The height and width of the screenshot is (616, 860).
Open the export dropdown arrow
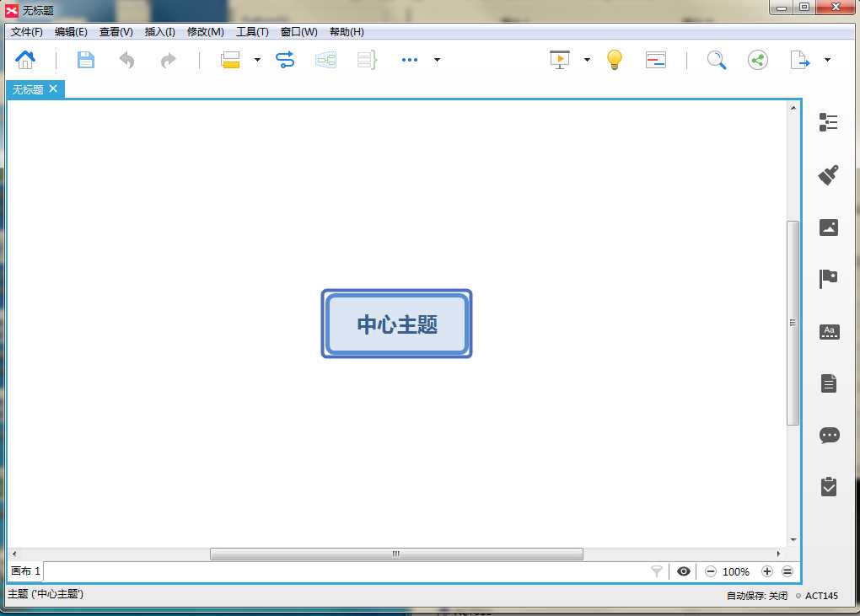pos(827,59)
